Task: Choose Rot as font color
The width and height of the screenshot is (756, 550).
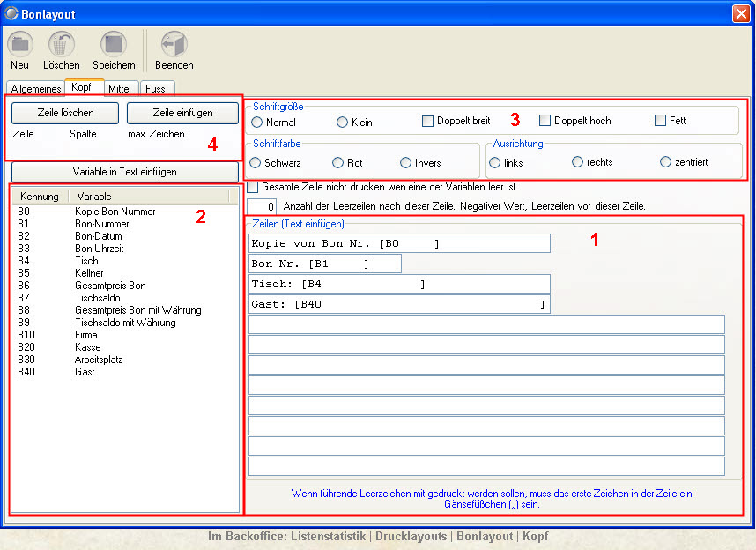Action: point(338,163)
